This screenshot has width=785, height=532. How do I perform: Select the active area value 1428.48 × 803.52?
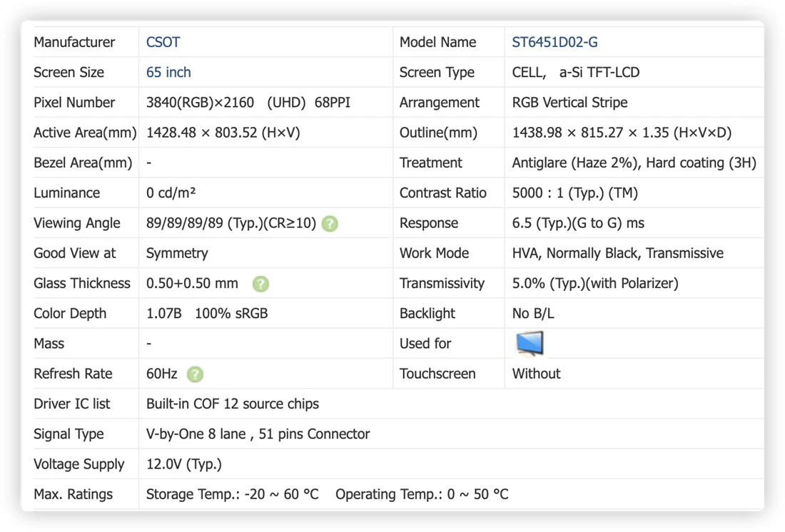(x=223, y=133)
